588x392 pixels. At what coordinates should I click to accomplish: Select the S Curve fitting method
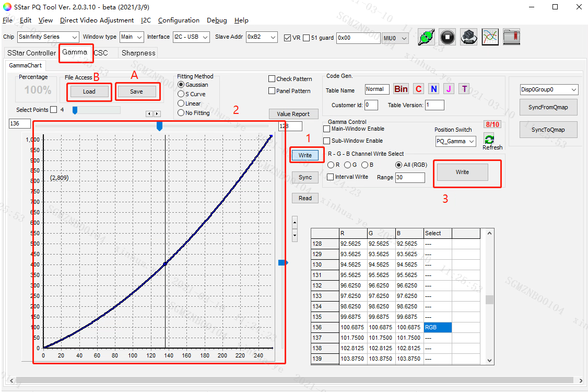coord(181,94)
